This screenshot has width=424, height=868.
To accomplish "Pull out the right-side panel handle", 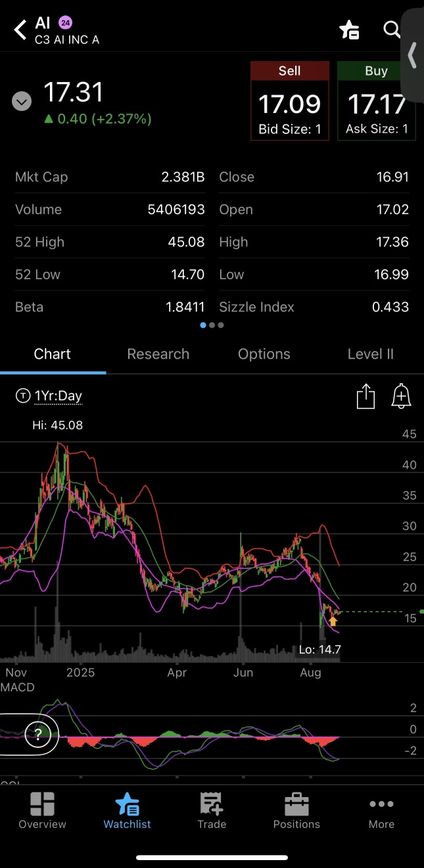I will coord(413,56).
